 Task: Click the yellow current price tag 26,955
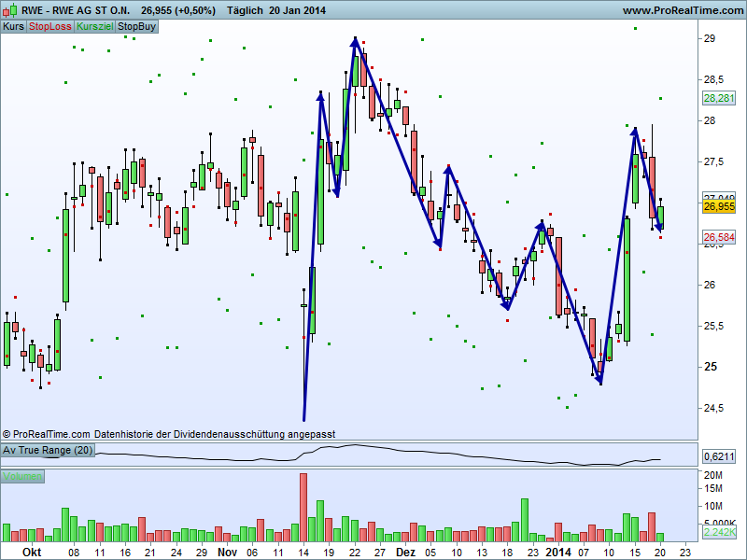tap(719, 206)
